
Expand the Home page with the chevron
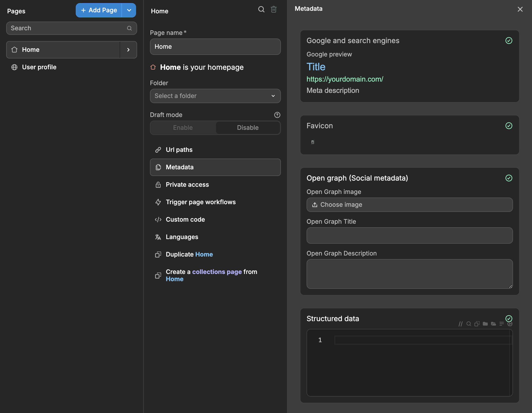128,50
